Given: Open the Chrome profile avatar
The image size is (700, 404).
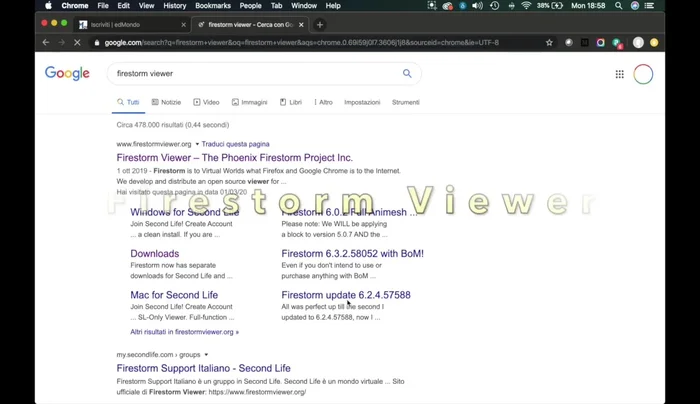Looking at the screenshot, I should [x=638, y=42].
